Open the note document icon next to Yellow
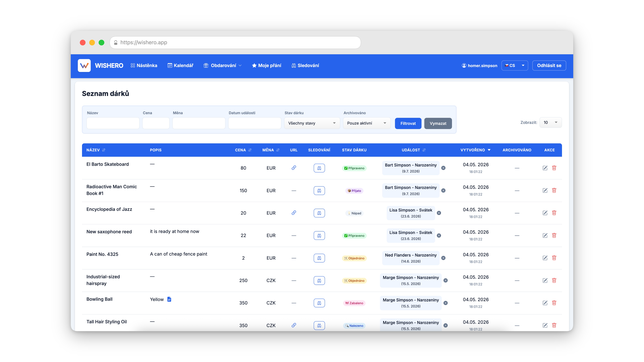Screen dimensions: 644x362 pyautogui.click(x=169, y=299)
